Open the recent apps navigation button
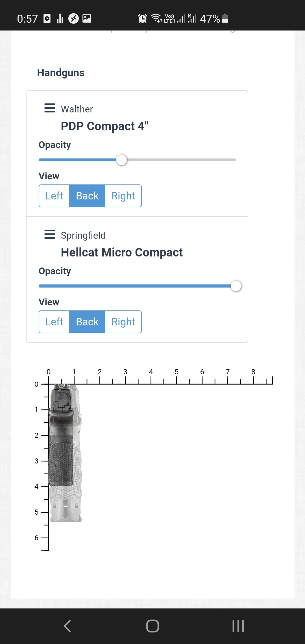 click(238, 626)
